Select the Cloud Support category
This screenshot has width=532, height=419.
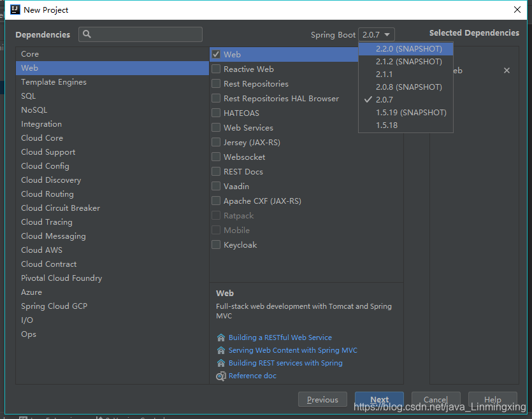click(112, 152)
